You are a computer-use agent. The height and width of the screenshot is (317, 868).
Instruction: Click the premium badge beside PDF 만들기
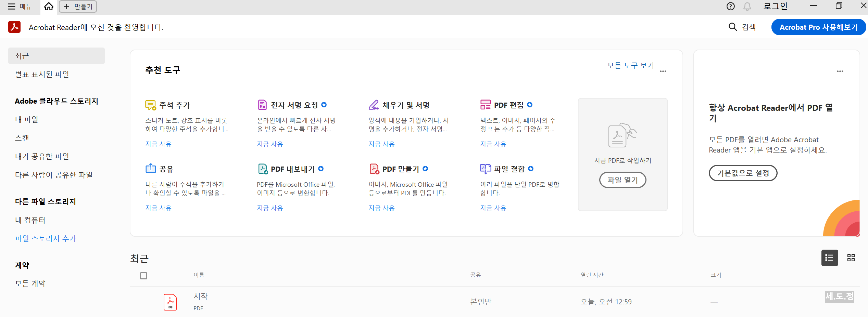pyautogui.click(x=425, y=169)
